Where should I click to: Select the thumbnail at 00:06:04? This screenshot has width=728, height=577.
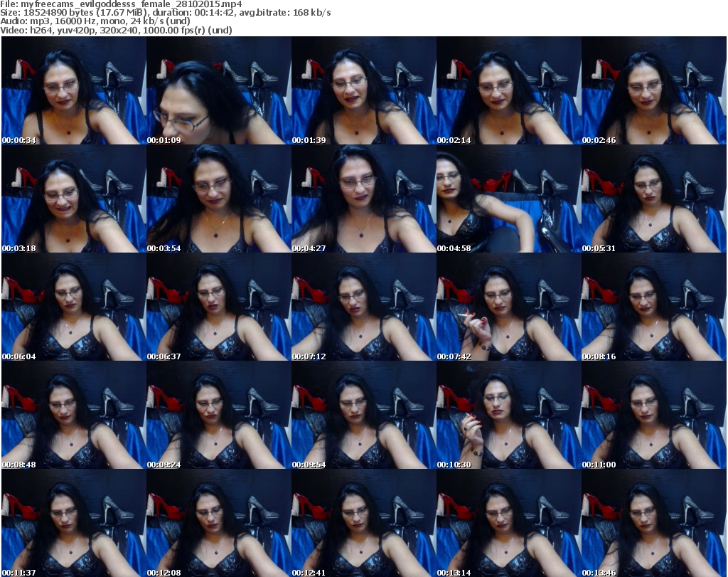click(x=74, y=307)
